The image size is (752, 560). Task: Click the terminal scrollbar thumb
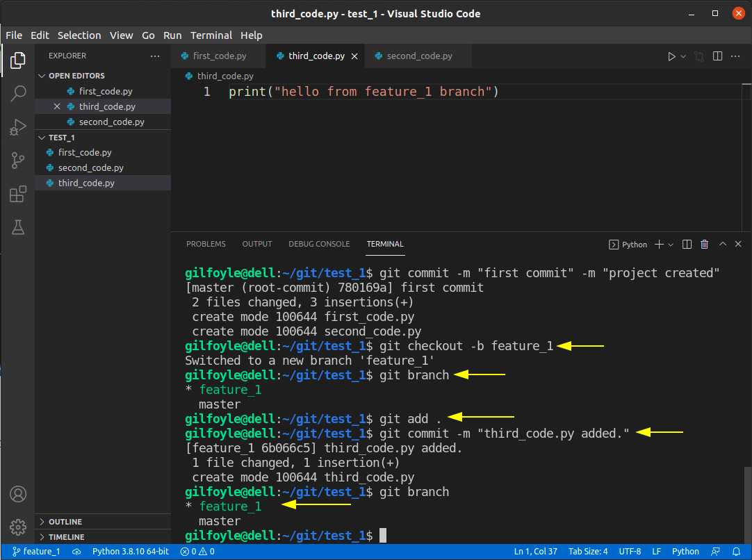coord(746,504)
